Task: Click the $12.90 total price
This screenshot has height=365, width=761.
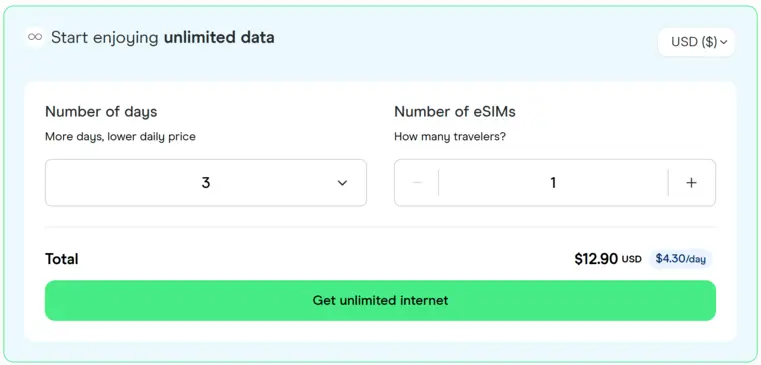Action: point(596,259)
